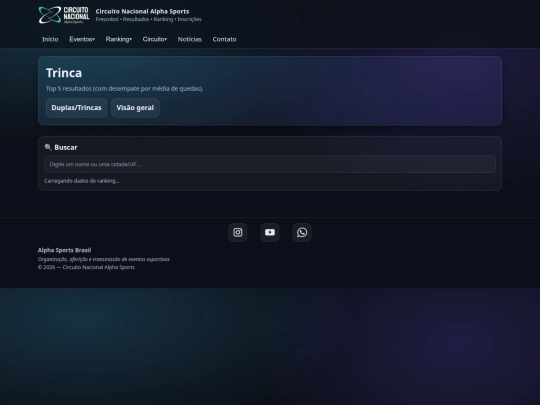
Task: Expand the Circuito dropdown menu
Action: [155, 39]
